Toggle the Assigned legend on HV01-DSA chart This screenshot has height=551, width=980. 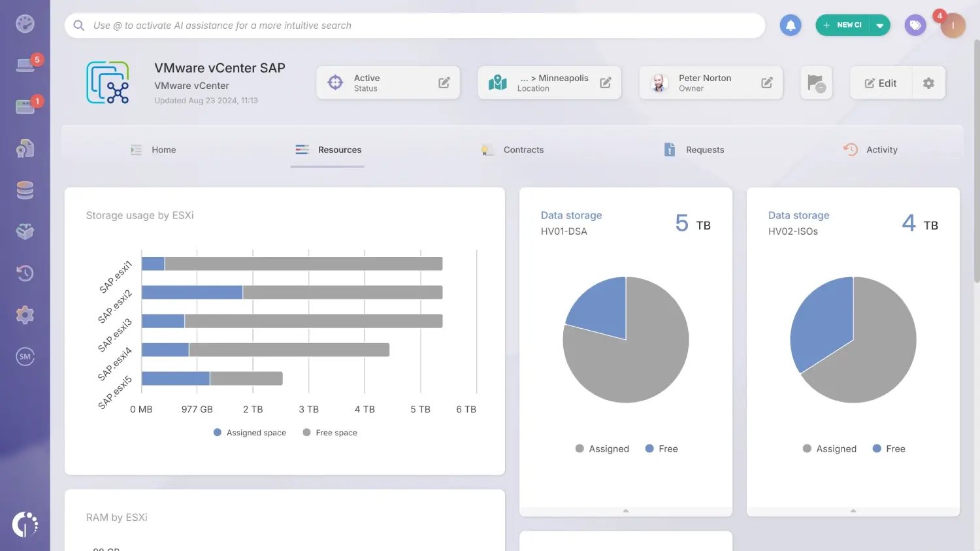pos(601,448)
